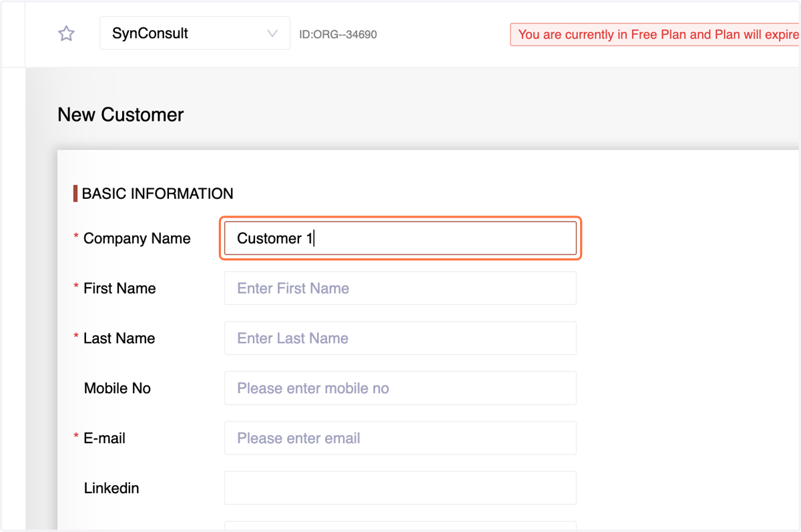
Task: Click the star favorite icon
Action: (66, 33)
